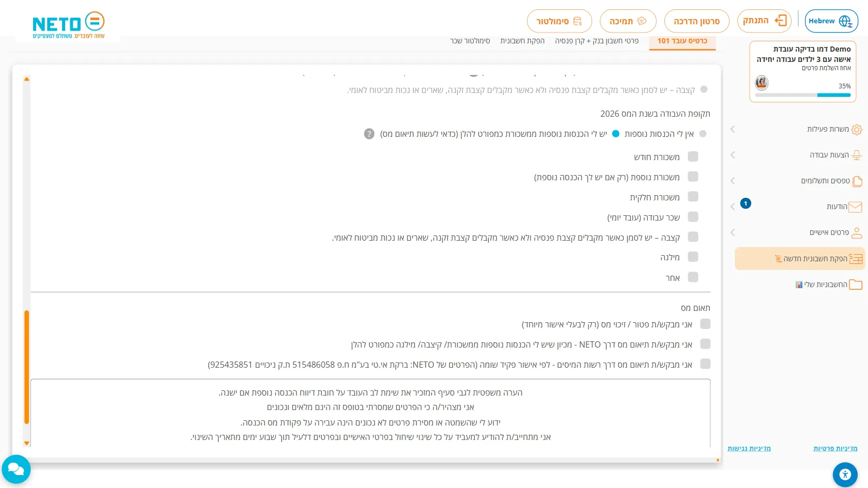This screenshot has height=488, width=868.
Task: Click the התנתק logout button
Action: 764,21
